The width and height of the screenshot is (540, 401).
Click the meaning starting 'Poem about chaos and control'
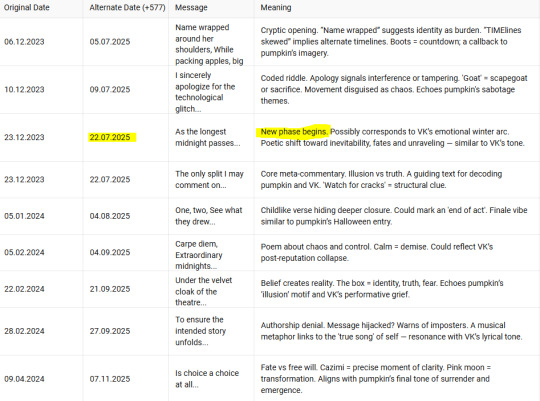(377, 253)
